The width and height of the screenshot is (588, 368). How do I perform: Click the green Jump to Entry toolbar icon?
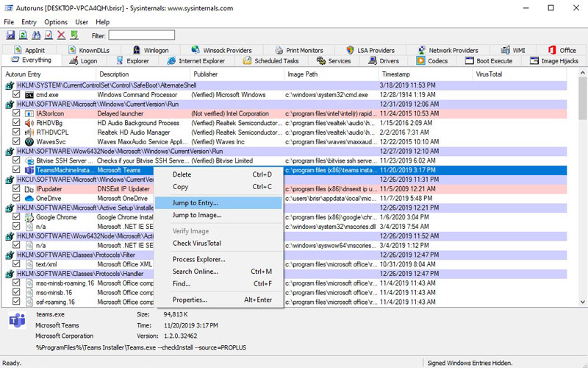pyautogui.click(x=74, y=35)
